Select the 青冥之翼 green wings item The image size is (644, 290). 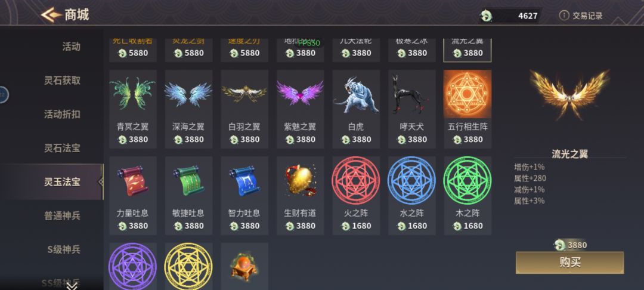point(132,109)
